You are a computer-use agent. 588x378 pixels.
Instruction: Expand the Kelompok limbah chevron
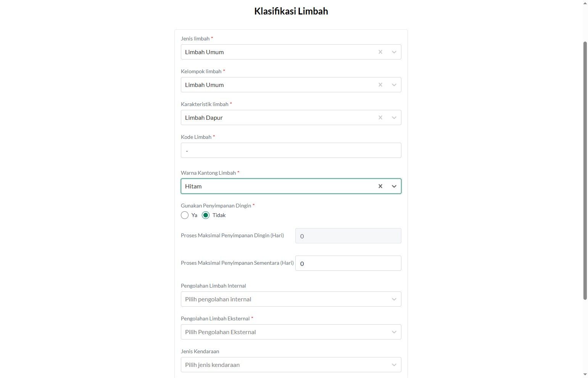pyautogui.click(x=394, y=85)
